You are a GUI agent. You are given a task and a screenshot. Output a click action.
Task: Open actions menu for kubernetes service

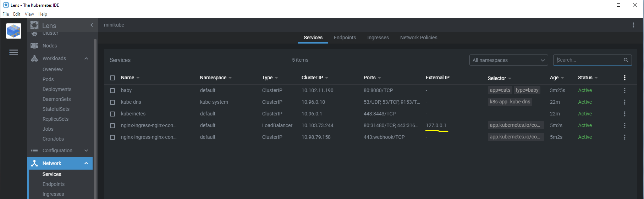point(624,114)
